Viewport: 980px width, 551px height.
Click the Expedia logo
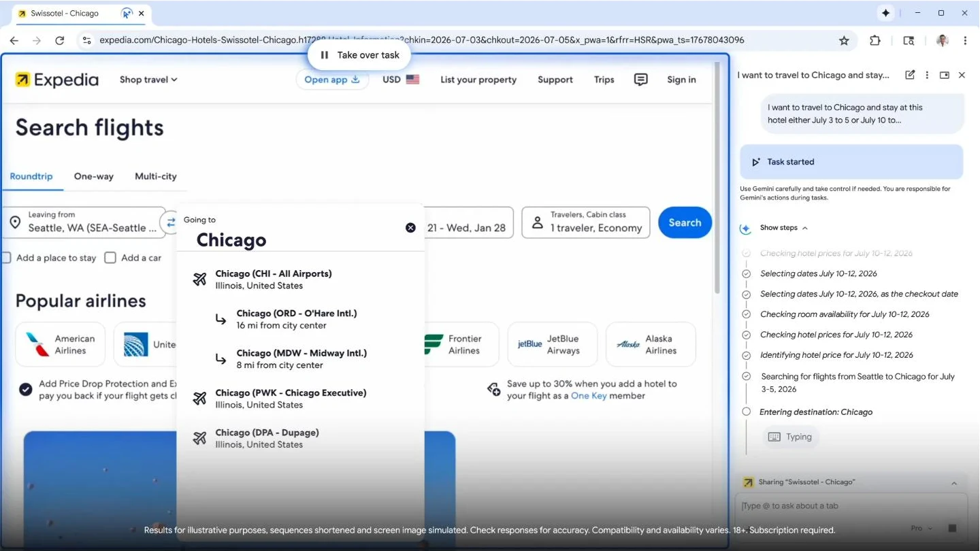click(57, 80)
